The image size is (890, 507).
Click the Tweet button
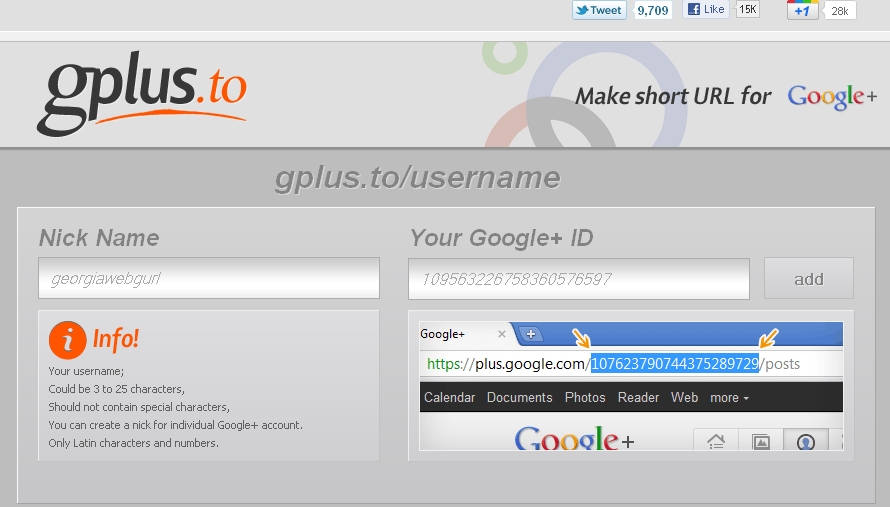[x=599, y=10]
